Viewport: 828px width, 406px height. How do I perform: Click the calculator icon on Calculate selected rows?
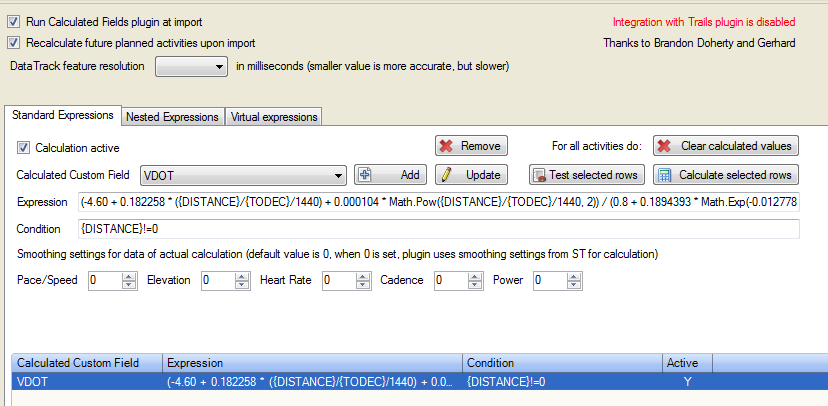point(663,175)
